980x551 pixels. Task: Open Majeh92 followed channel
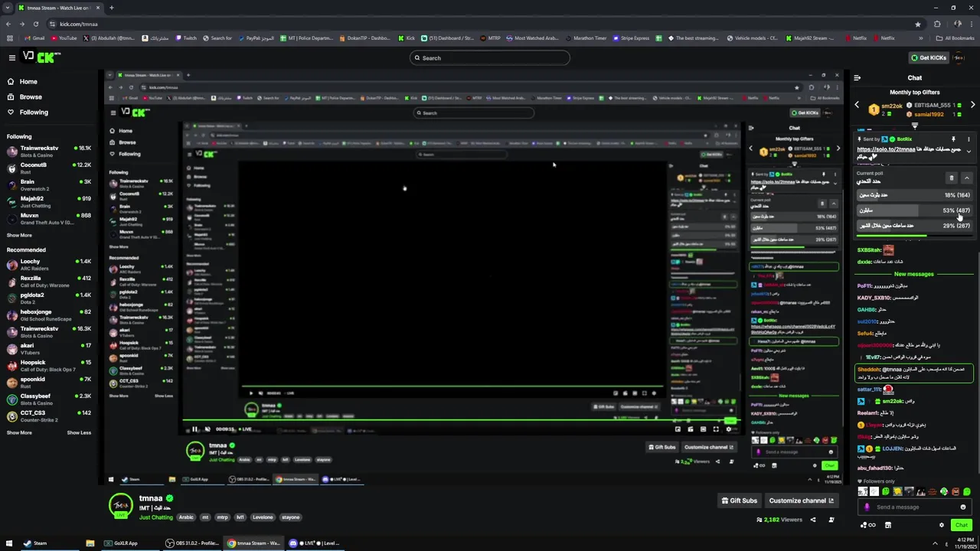point(49,201)
